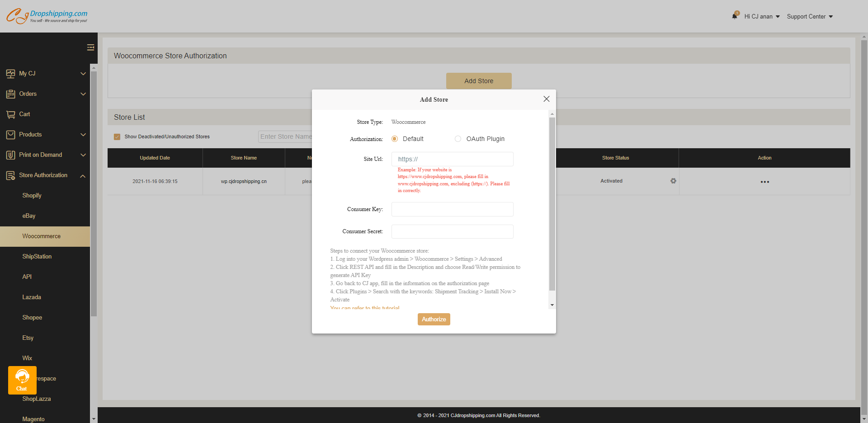Close the Add Store dialog
868x423 pixels.
pos(546,99)
